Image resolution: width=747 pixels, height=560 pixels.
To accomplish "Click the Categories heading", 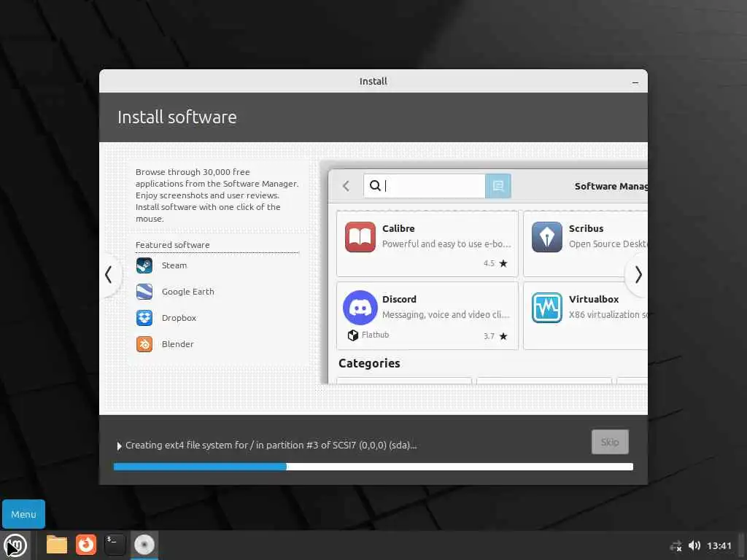I will point(369,363).
